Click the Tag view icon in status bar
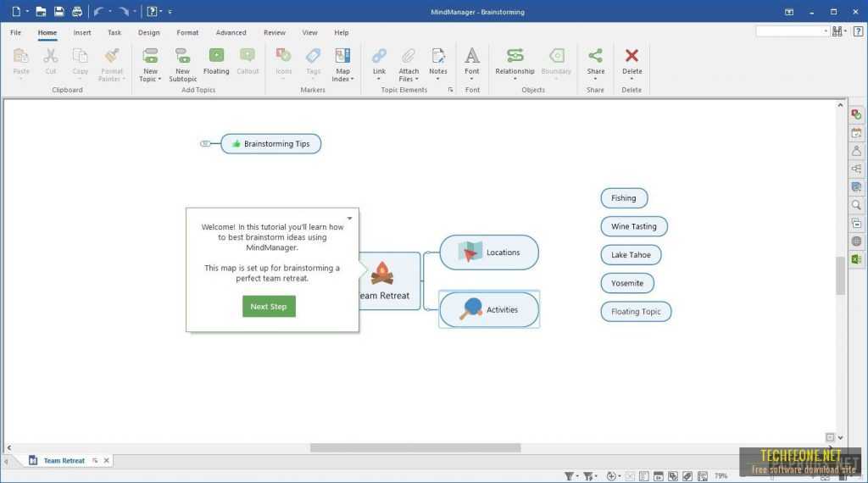Image resolution: width=868 pixels, height=483 pixels. pos(687,476)
